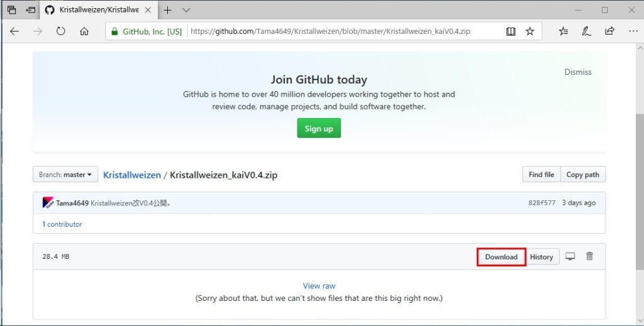Go to the Home page icon
The height and width of the screenshot is (326, 644).
pyautogui.click(x=84, y=31)
